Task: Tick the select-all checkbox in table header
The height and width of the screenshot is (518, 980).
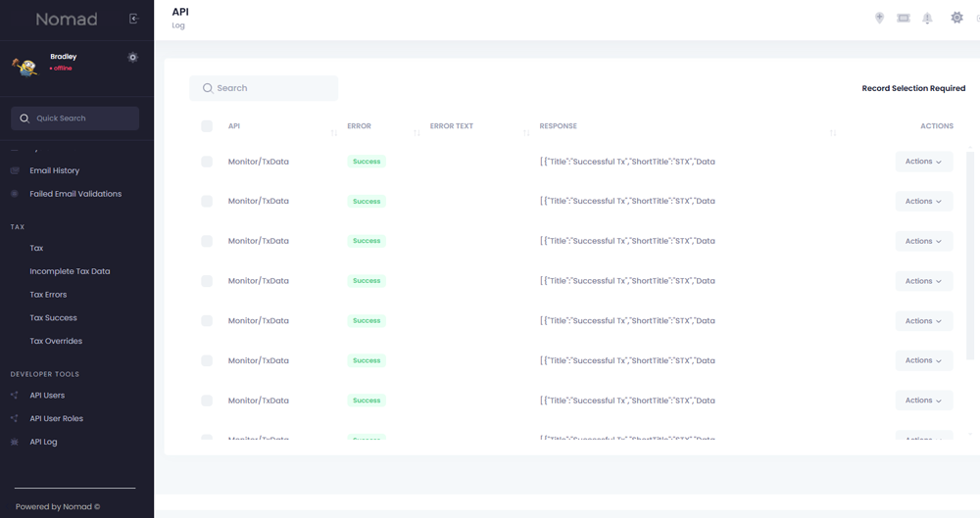Action: (207, 126)
